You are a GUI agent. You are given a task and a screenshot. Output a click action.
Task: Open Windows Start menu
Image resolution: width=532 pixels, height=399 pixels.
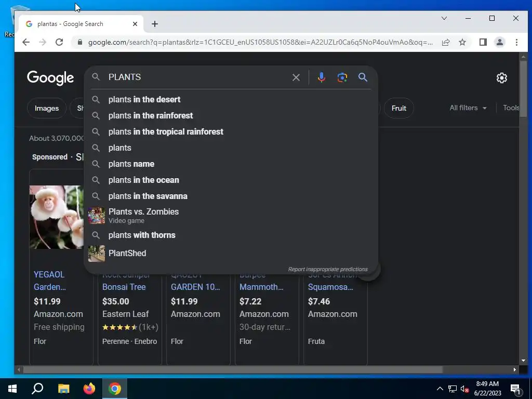point(12,389)
